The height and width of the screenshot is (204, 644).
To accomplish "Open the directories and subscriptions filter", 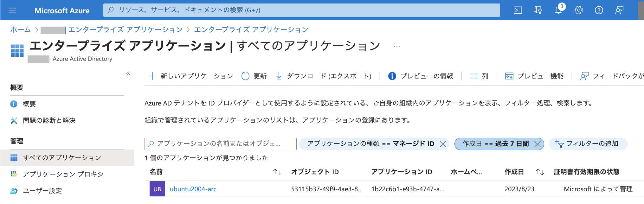I will (538, 10).
